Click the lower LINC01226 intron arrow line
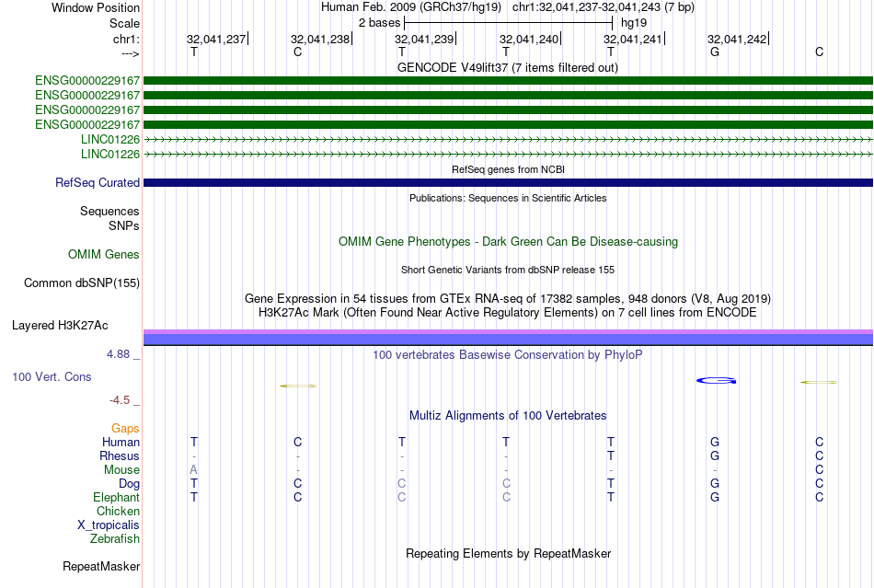 508,155
